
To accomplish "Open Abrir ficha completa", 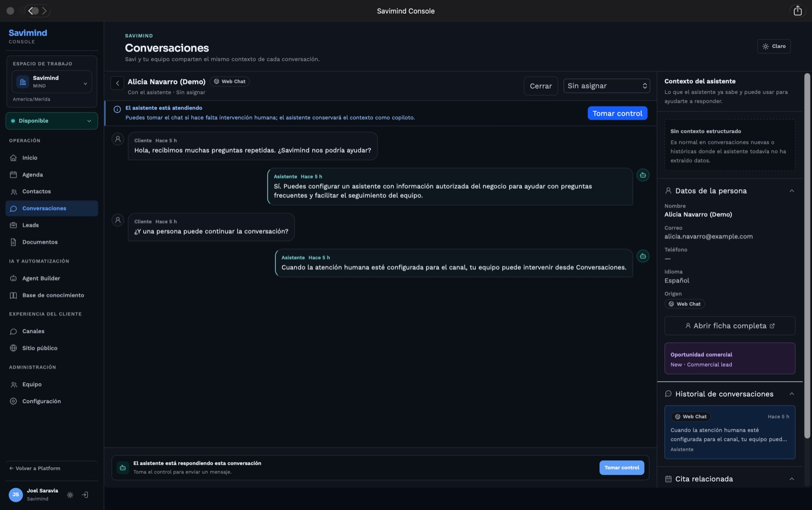I will [x=730, y=326].
